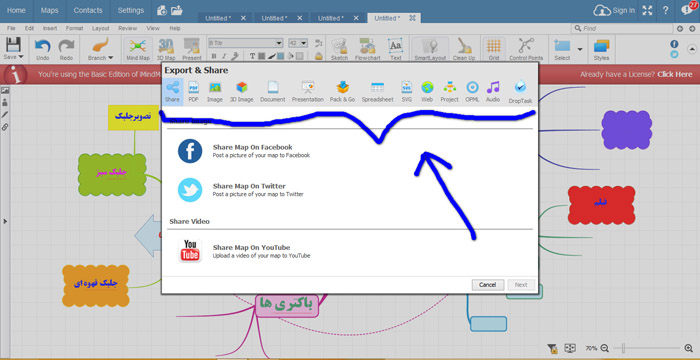Open the Contacts tab
The height and width of the screenshot is (360, 700).
(88, 10)
